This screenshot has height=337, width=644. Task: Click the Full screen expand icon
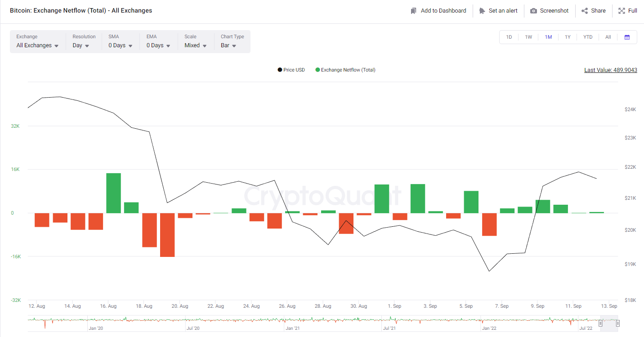point(622,11)
